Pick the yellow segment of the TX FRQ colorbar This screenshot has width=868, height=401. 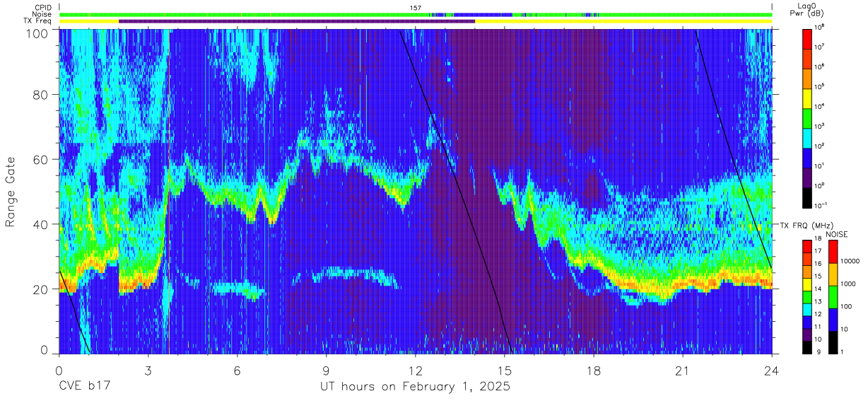(x=808, y=284)
